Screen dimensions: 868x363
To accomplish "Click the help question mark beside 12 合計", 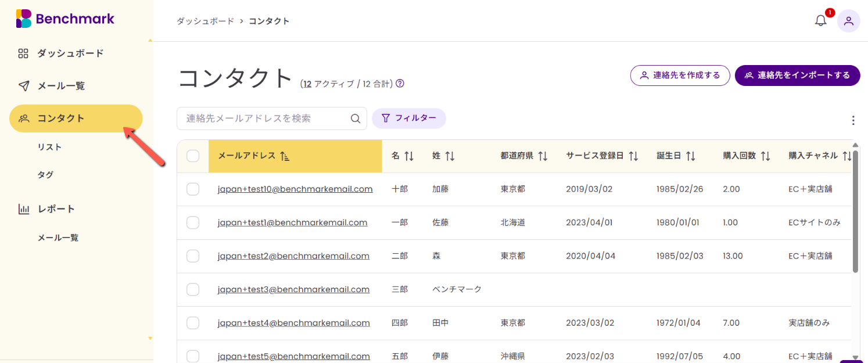I will click(x=400, y=84).
